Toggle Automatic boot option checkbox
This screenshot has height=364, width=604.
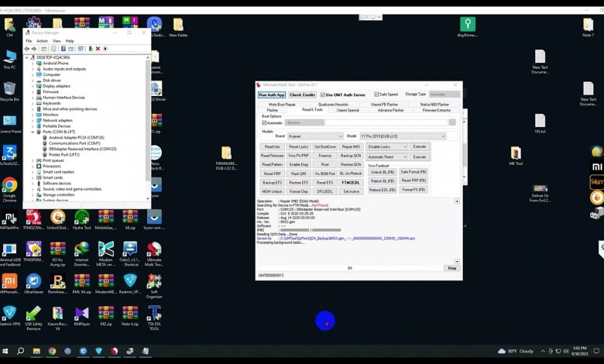click(x=264, y=122)
